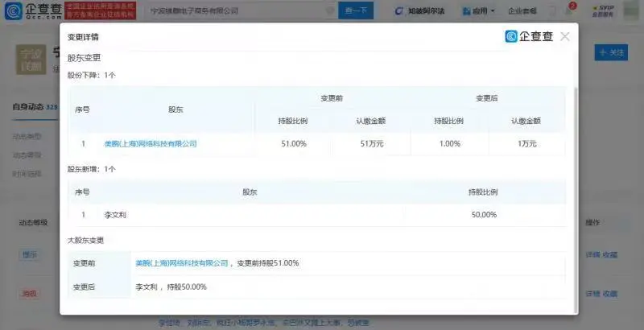Open 美腕(上海)网络科技有限公司 link in shareholder table
Image resolution: width=644 pixels, height=330 pixels.
click(x=151, y=143)
